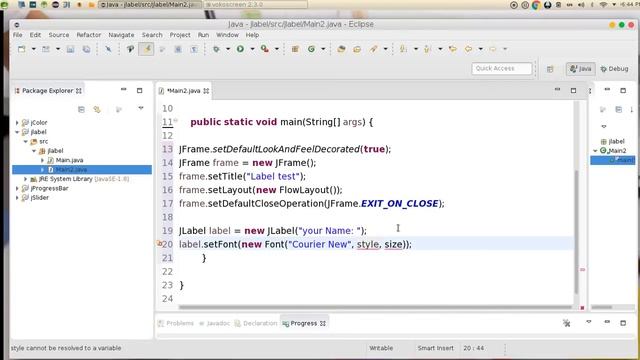
Task: Collapse All in Package Explorer
Action: coord(81,109)
